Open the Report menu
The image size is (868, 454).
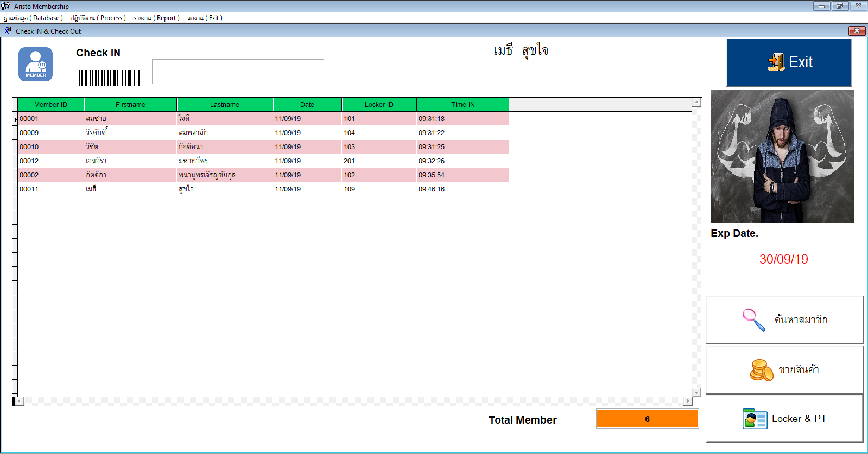(x=156, y=18)
